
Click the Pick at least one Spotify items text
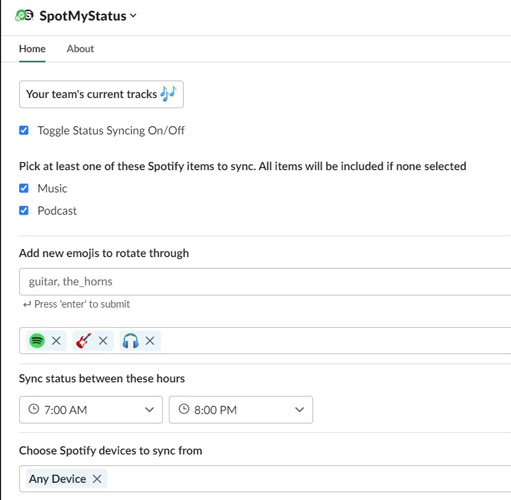coord(242,166)
